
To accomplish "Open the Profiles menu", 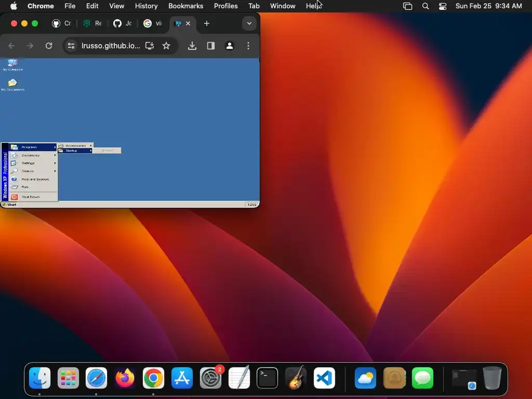I will 225,6.
